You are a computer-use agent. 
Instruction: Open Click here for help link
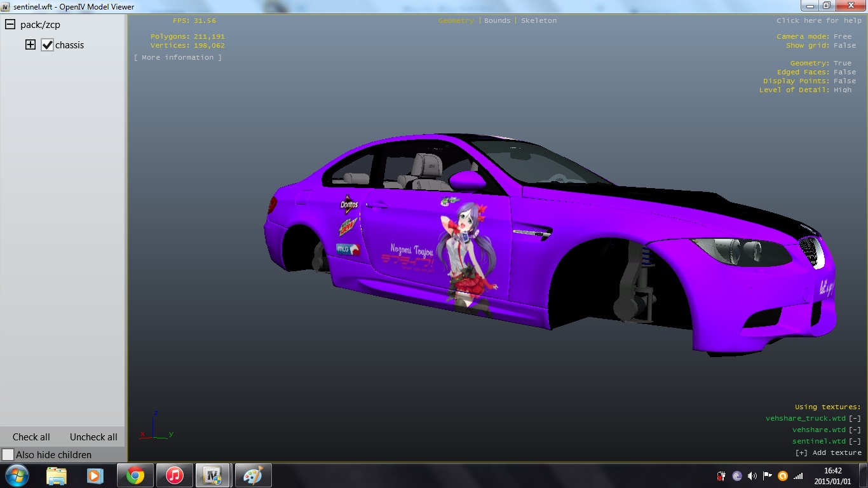pyautogui.click(x=819, y=20)
